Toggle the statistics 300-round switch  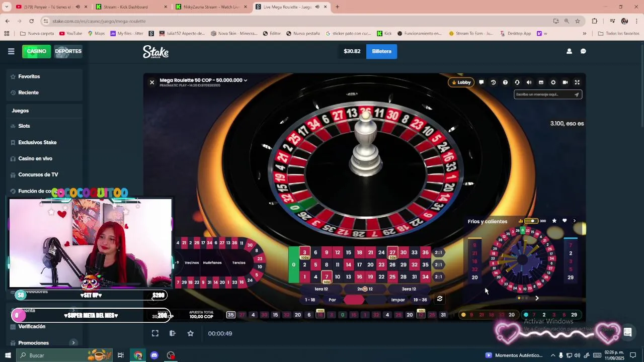pyautogui.click(x=531, y=221)
